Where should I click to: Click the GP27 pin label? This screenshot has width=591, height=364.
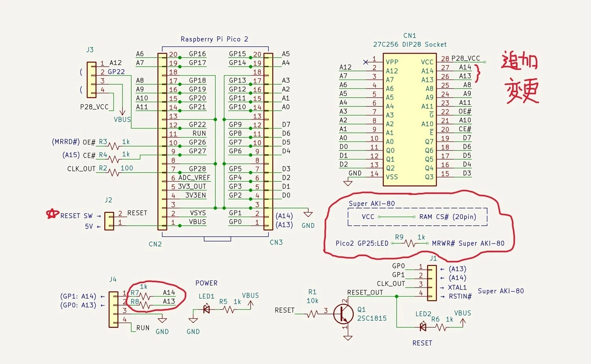pyautogui.click(x=197, y=151)
